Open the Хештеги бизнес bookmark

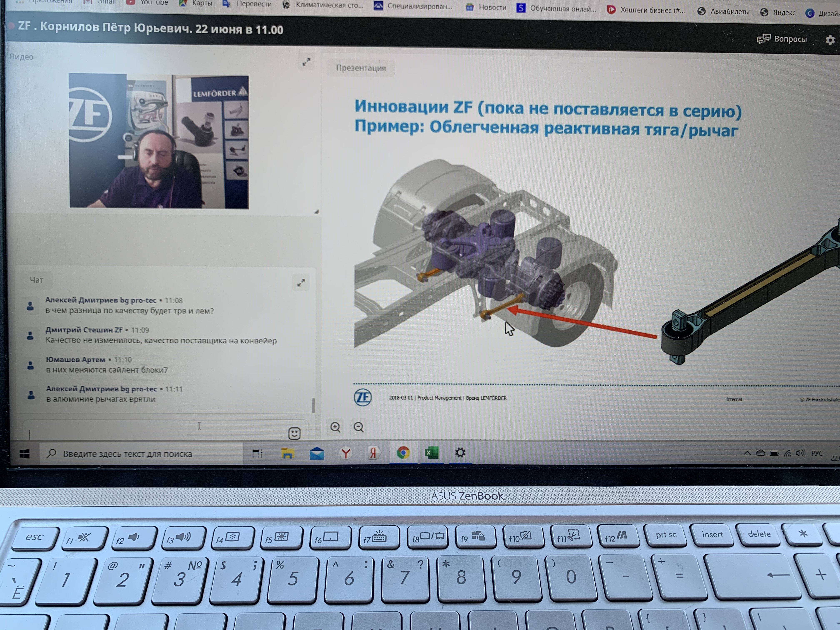(x=646, y=10)
